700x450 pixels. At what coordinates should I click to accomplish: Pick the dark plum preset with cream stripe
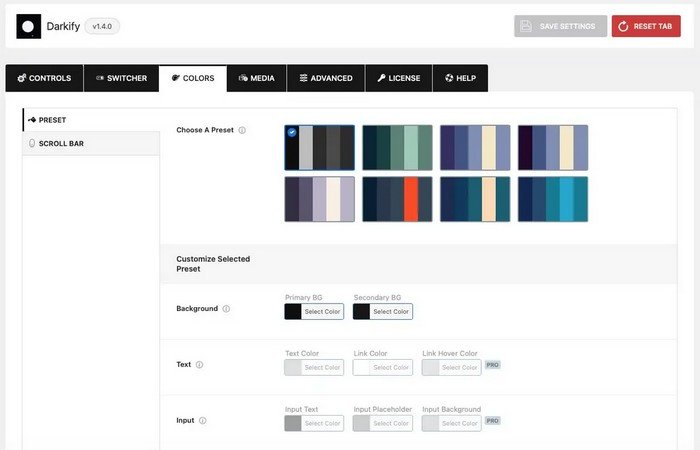point(553,148)
